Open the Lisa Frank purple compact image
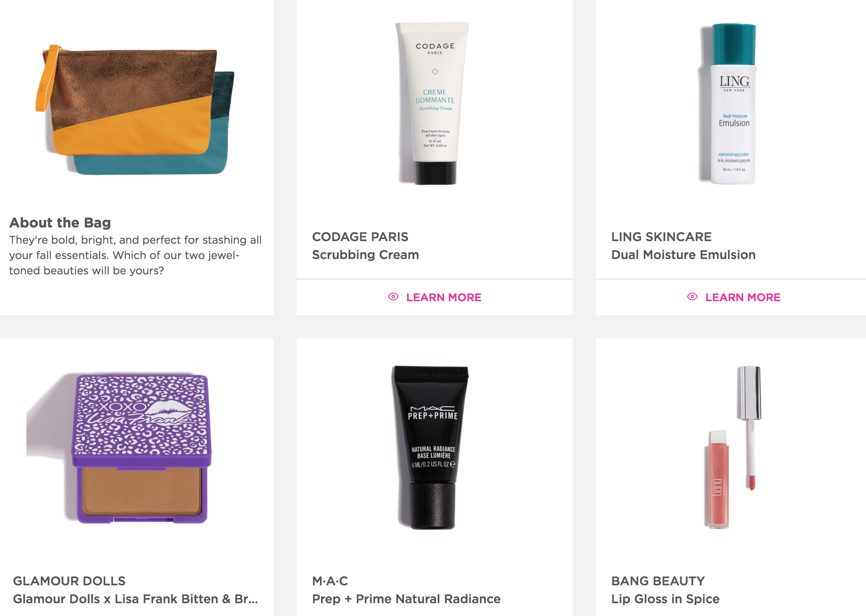The image size is (866, 616). [139, 448]
